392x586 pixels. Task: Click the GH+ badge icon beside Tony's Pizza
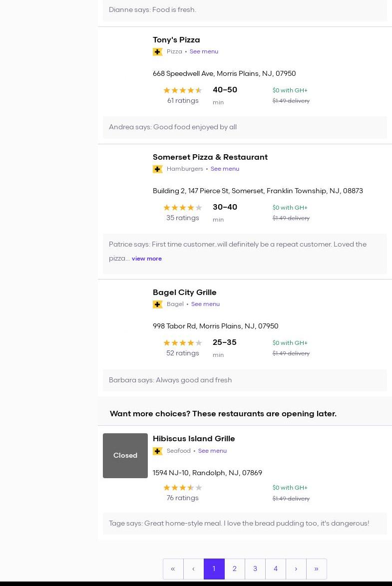(158, 52)
